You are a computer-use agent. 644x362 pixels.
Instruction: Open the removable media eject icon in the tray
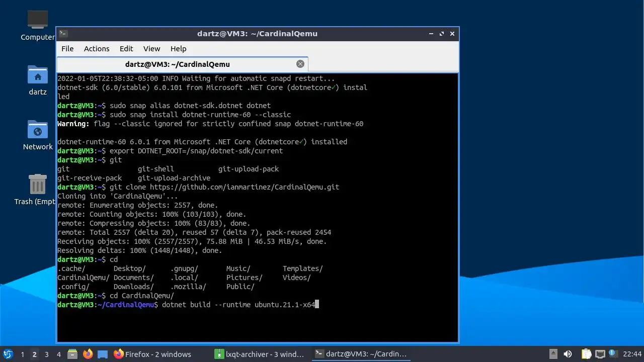pyautogui.click(x=553, y=354)
